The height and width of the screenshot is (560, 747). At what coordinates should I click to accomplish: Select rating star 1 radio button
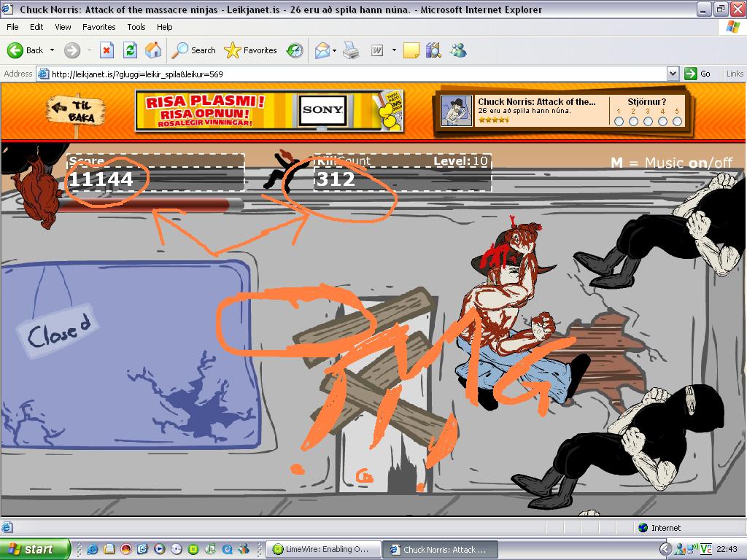point(619,122)
